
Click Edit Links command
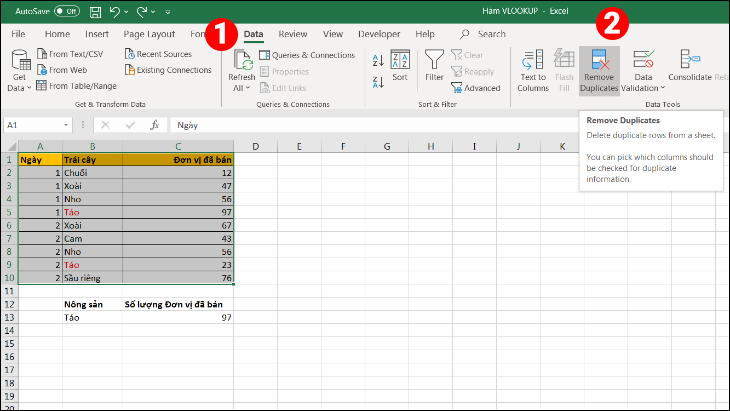tap(283, 88)
